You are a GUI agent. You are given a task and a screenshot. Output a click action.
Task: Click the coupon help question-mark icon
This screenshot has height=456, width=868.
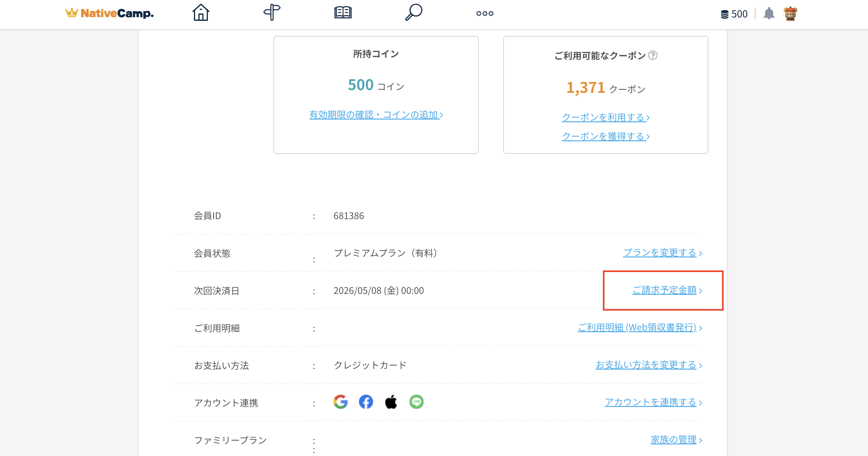653,55
